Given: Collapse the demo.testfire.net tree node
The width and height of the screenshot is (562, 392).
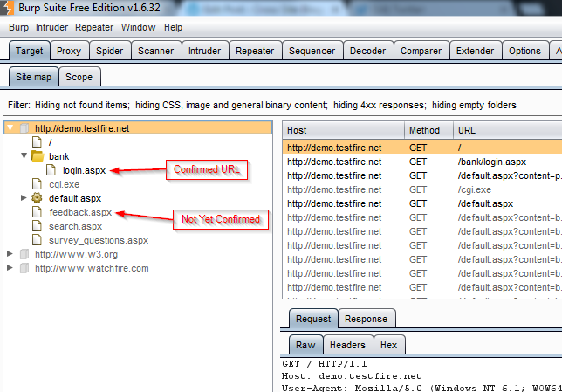Looking at the screenshot, I should pyautogui.click(x=10, y=128).
